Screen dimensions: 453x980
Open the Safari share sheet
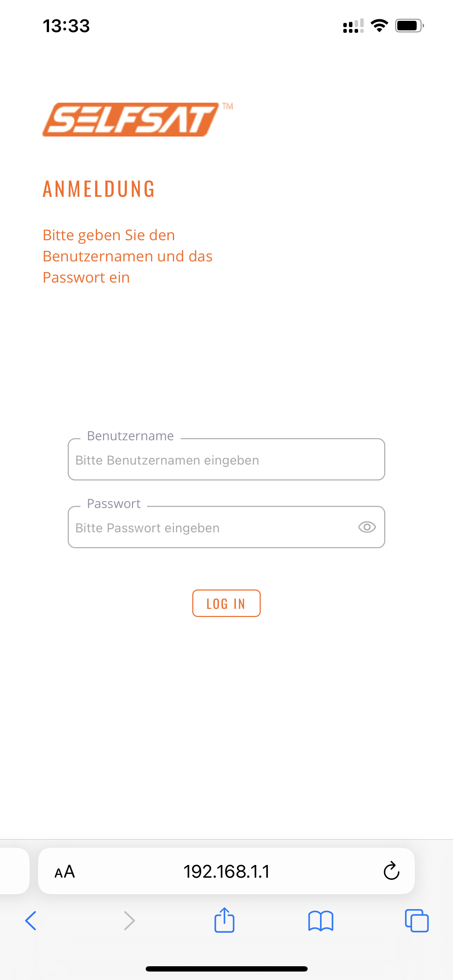tap(224, 920)
